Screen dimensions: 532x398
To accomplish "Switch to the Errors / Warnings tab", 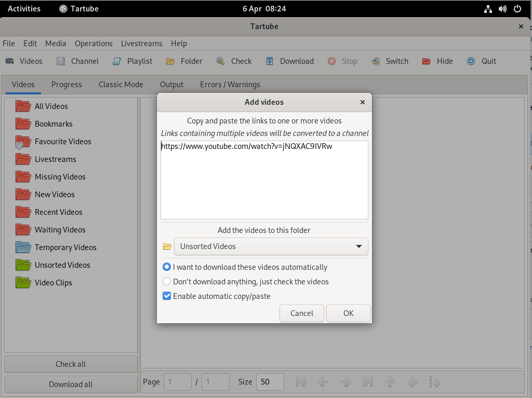I will (230, 85).
